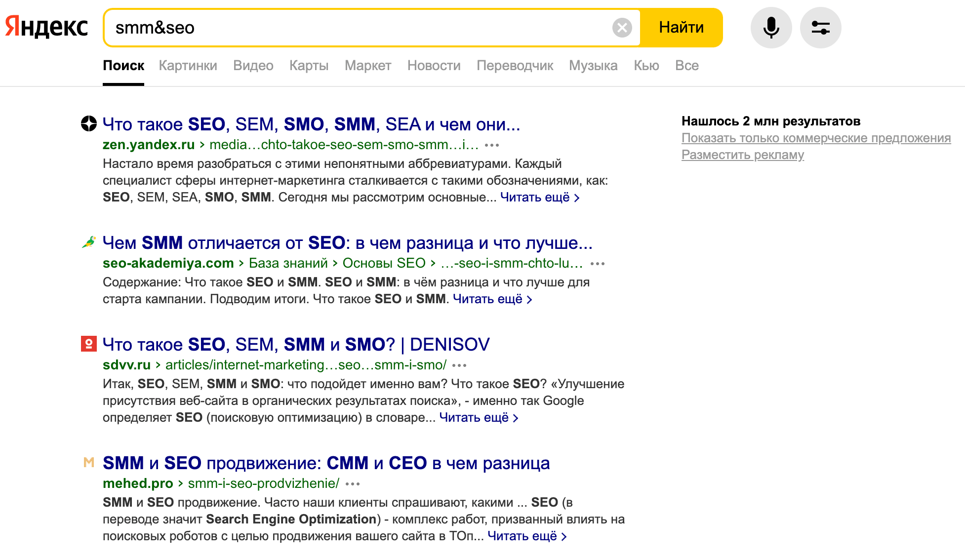Click 'Нашлось 2 млн результатов' text

point(771,121)
